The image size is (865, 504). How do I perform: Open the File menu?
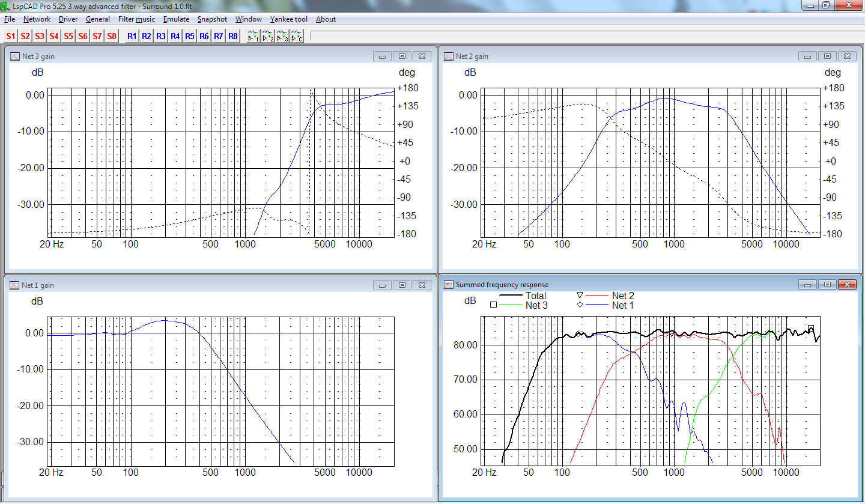coord(9,19)
